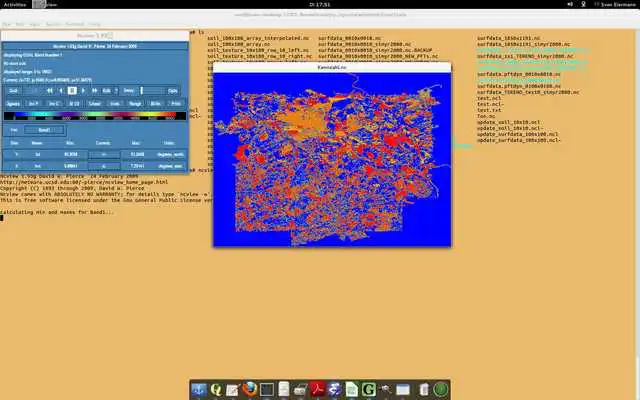Select the Band1 variable button

44,130
